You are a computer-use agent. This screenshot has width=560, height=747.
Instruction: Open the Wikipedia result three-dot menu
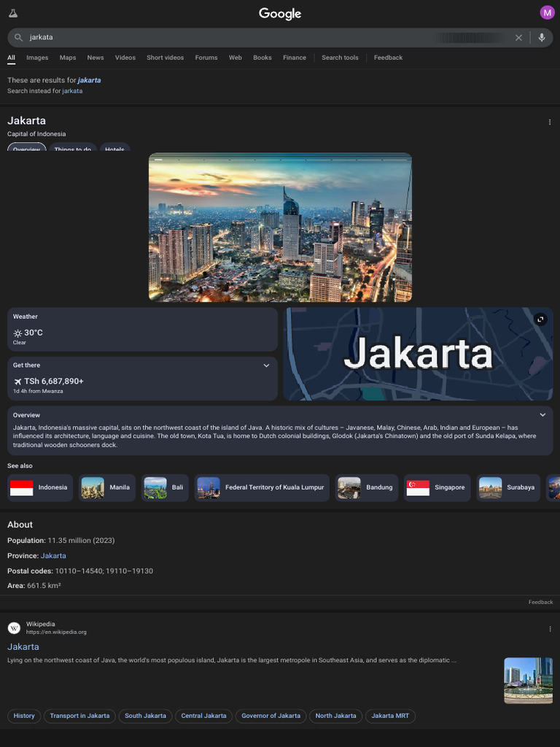tap(549, 629)
